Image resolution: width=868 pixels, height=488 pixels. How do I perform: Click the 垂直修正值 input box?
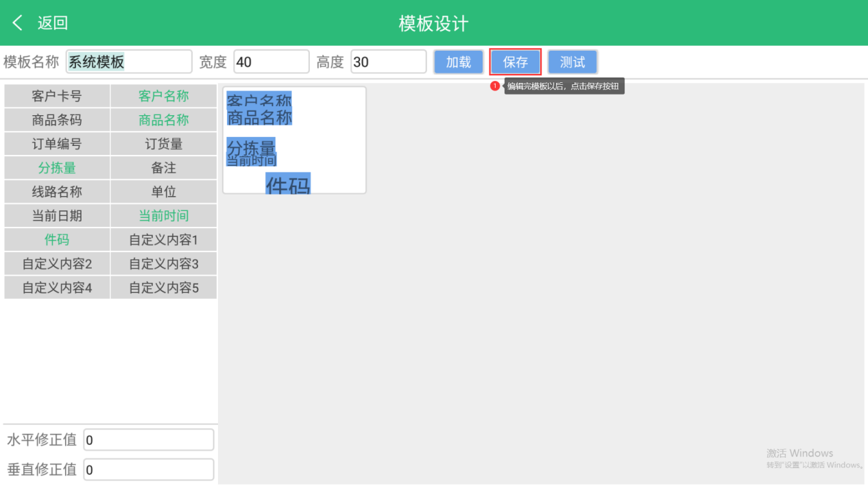pos(148,470)
